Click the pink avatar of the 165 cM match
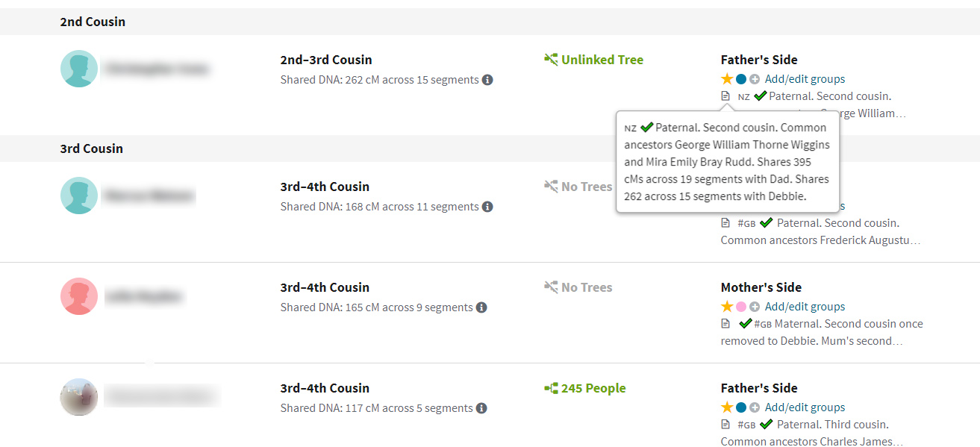 [x=79, y=296]
